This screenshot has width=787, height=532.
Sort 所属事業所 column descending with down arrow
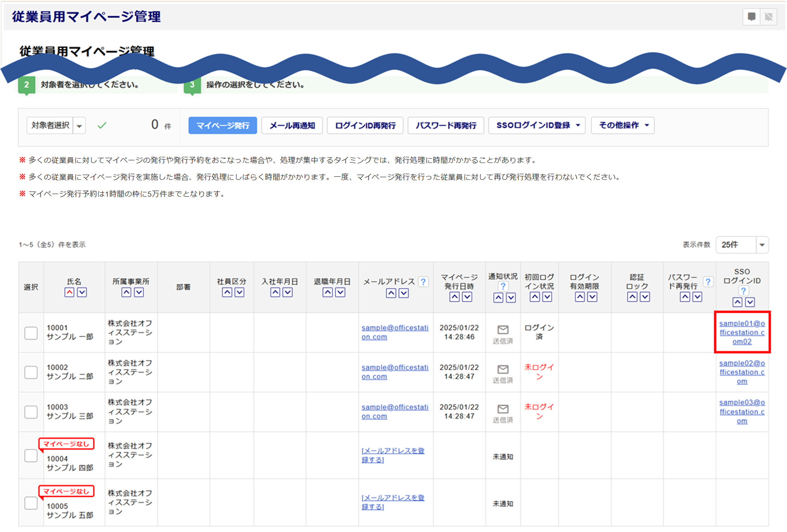[x=139, y=292]
